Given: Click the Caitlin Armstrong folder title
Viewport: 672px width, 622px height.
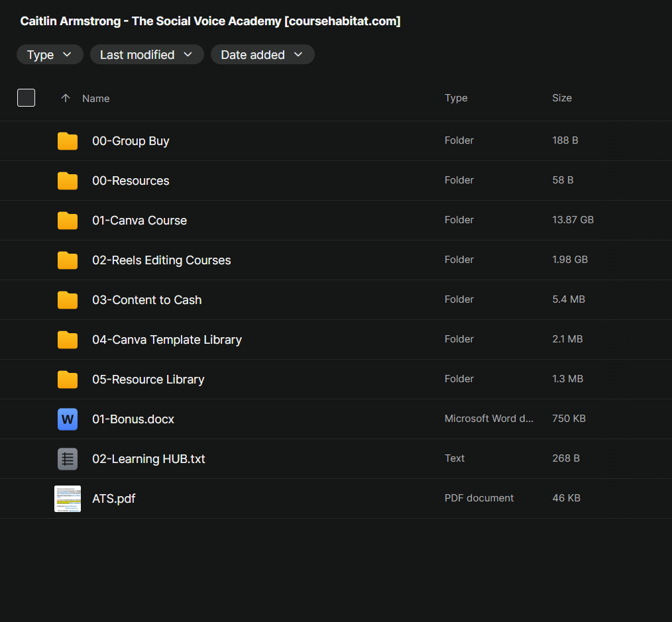Looking at the screenshot, I should click(x=210, y=21).
